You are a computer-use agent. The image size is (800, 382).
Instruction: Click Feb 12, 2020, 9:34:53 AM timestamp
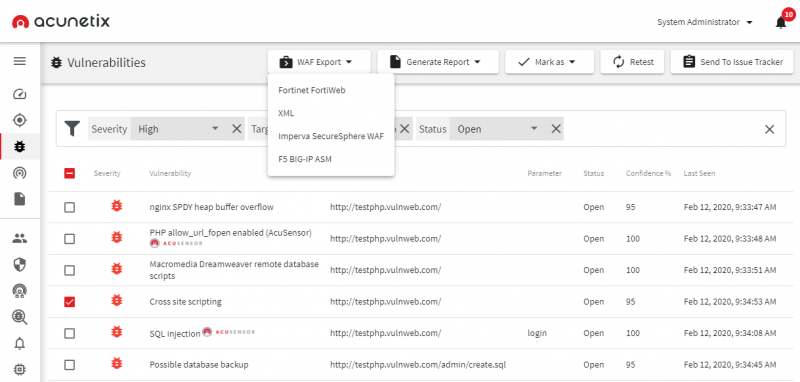click(730, 302)
